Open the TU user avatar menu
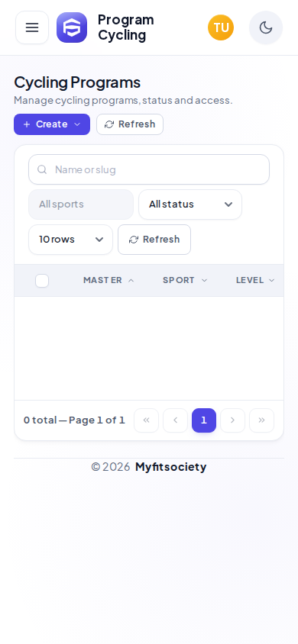This screenshot has width=298, height=644. [x=221, y=27]
